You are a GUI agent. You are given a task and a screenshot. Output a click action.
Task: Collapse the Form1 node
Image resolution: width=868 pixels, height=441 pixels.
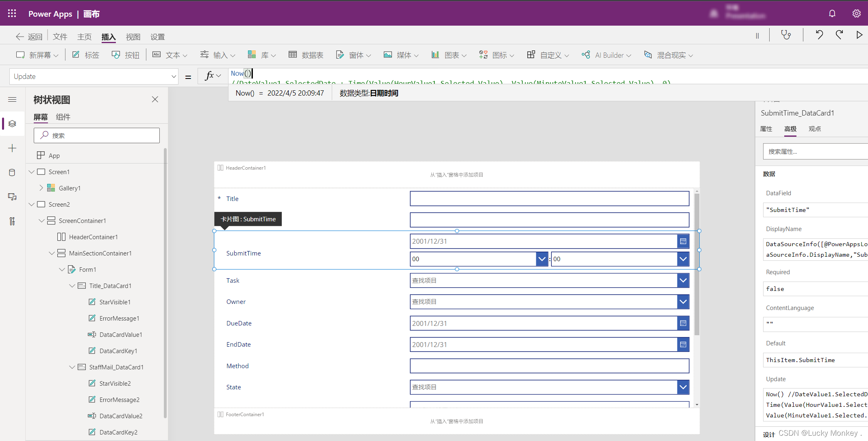coord(62,269)
